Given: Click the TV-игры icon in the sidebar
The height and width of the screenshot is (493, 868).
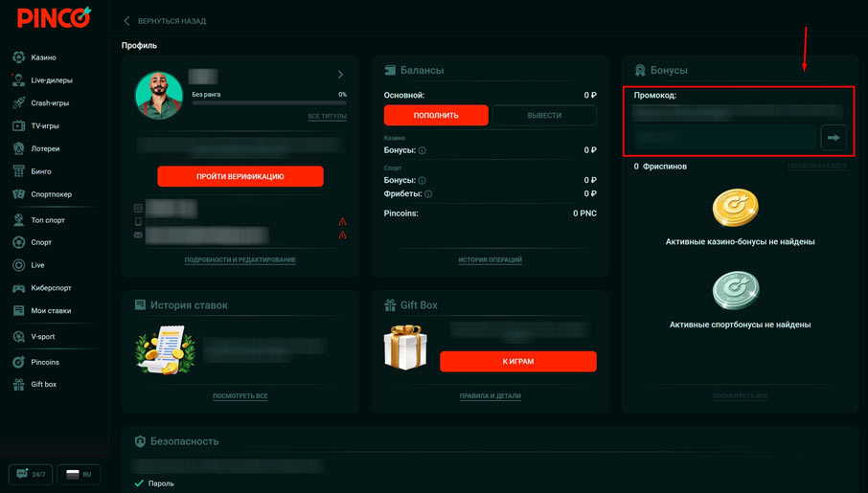Looking at the screenshot, I should click(19, 125).
